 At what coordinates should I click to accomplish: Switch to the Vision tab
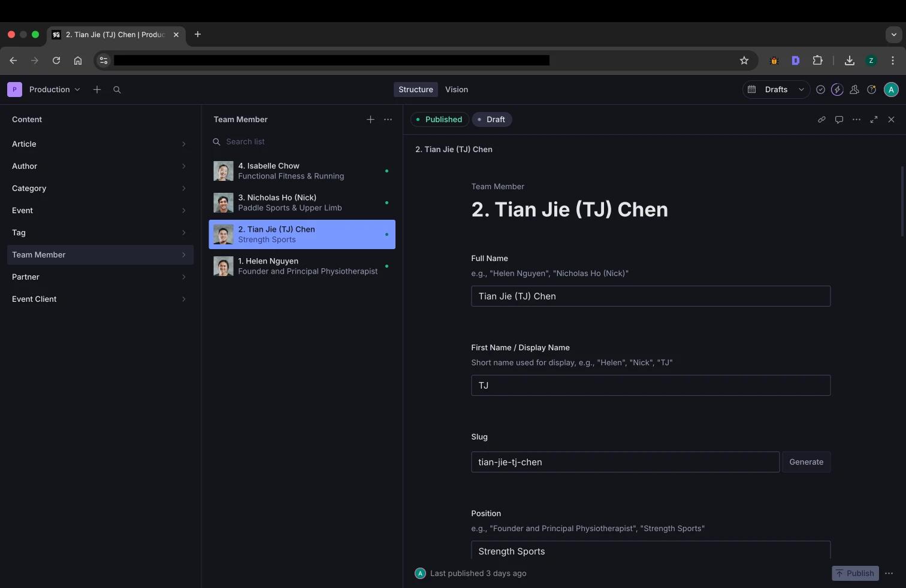coord(457,89)
